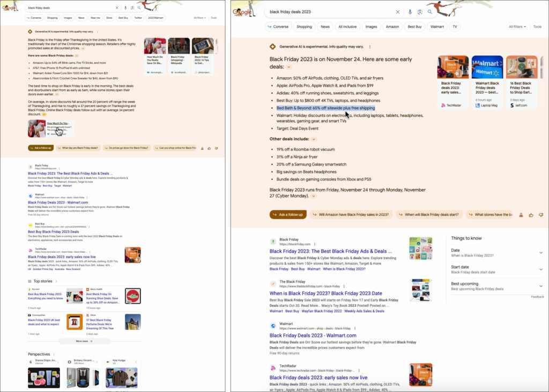Clear the search box in the left window

pyautogui.click(x=117, y=7)
